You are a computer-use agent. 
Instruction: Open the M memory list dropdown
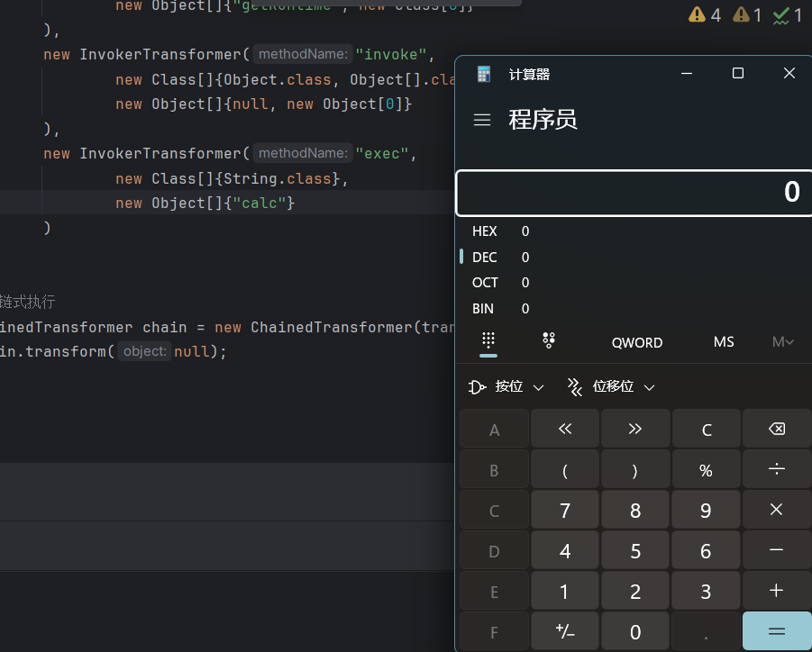[x=782, y=342]
